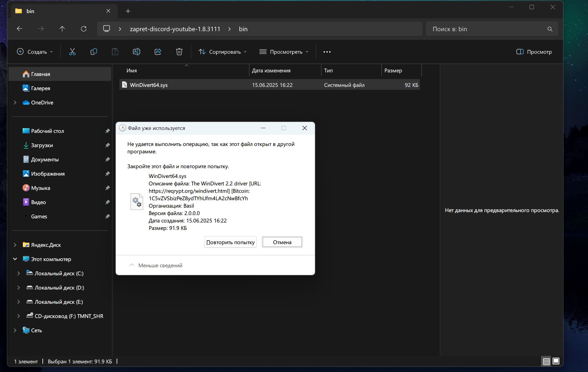Switch to large thumbnails view in status bar
Viewport: 588px width, 372px height.
(x=556, y=361)
